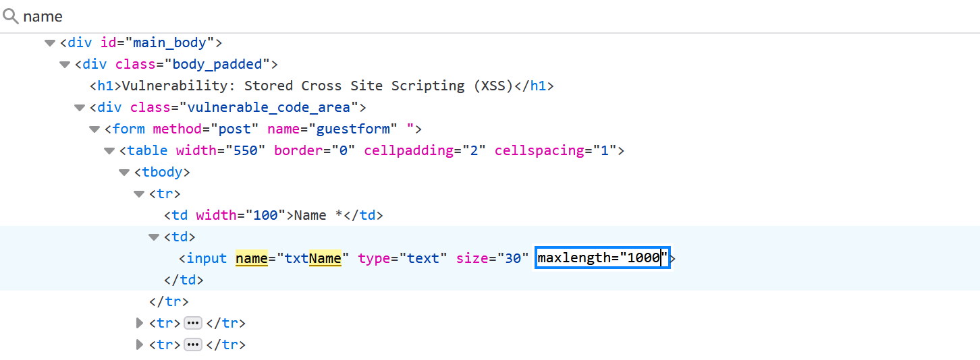Click the closing /tr tag line
The image size is (980, 360).
tap(169, 301)
